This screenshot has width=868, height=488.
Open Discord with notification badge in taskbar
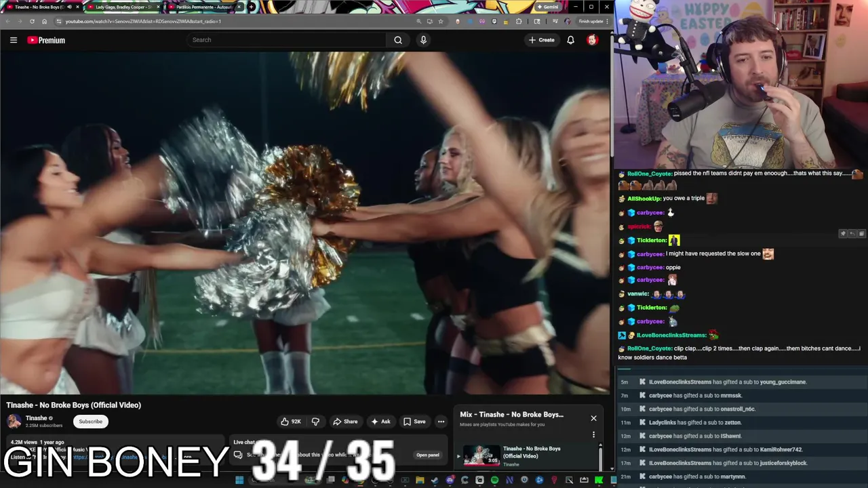[x=450, y=481]
